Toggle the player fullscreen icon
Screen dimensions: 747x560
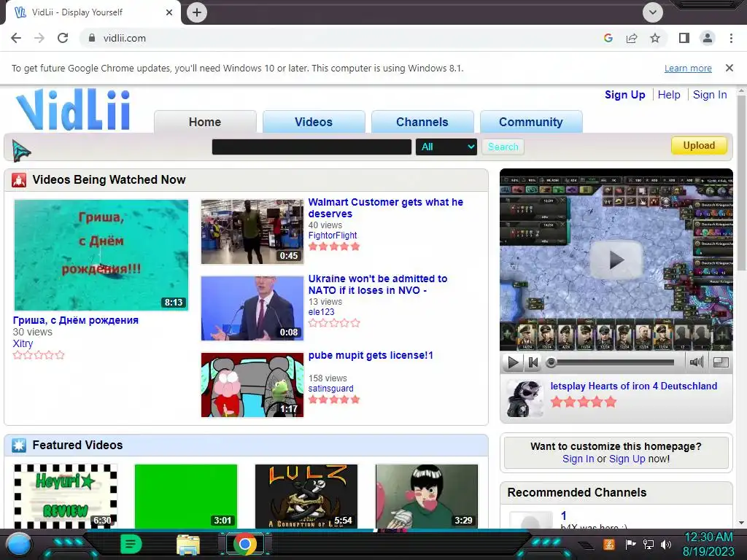[721, 362]
